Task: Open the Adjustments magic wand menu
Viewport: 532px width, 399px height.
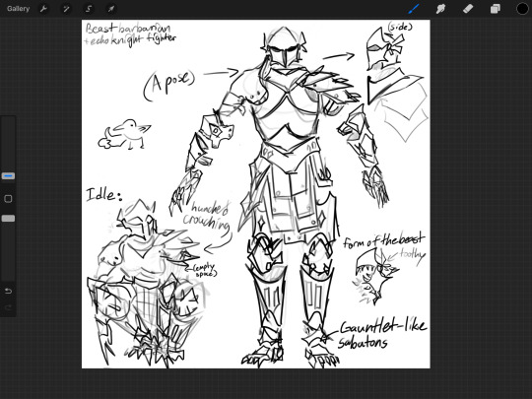Action: click(x=66, y=9)
